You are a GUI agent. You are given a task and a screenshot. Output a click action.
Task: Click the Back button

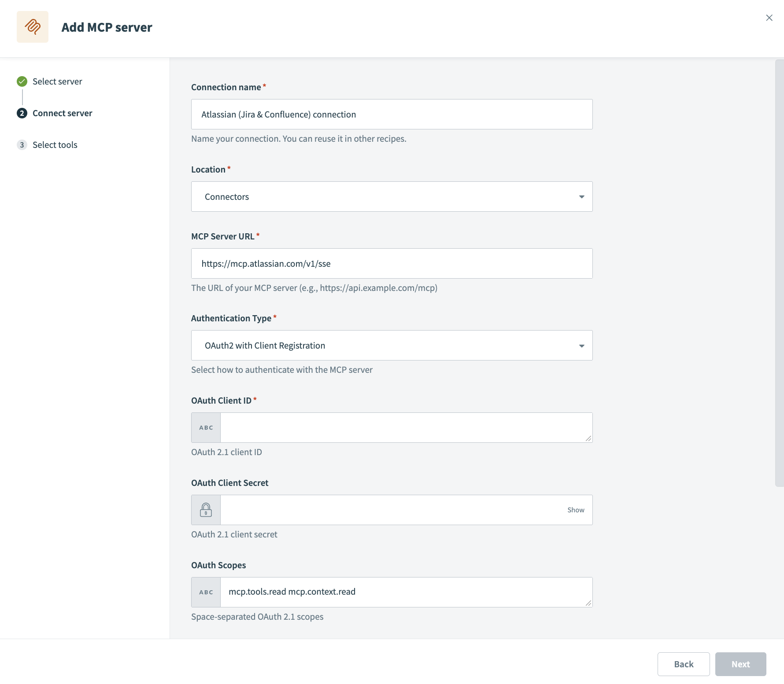coord(683,664)
